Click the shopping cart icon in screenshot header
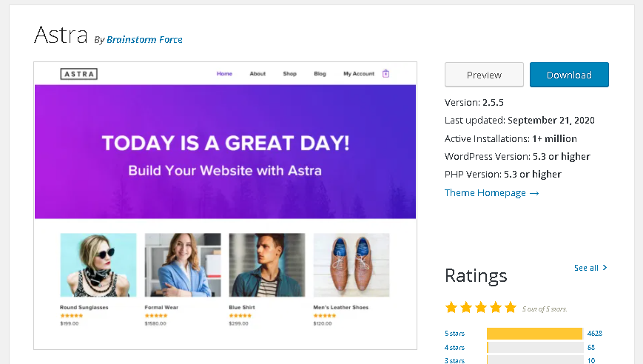The width and height of the screenshot is (643, 364). pos(386,73)
